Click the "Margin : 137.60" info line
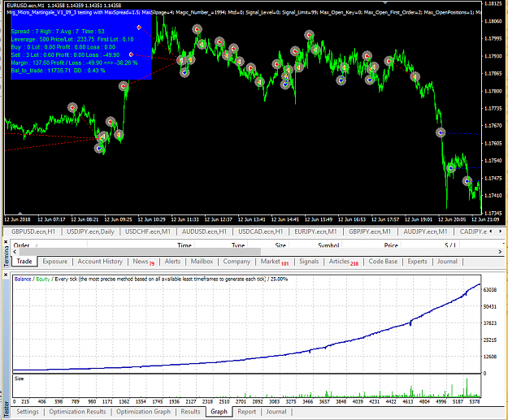The width and height of the screenshot is (508, 420). coord(74,63)
